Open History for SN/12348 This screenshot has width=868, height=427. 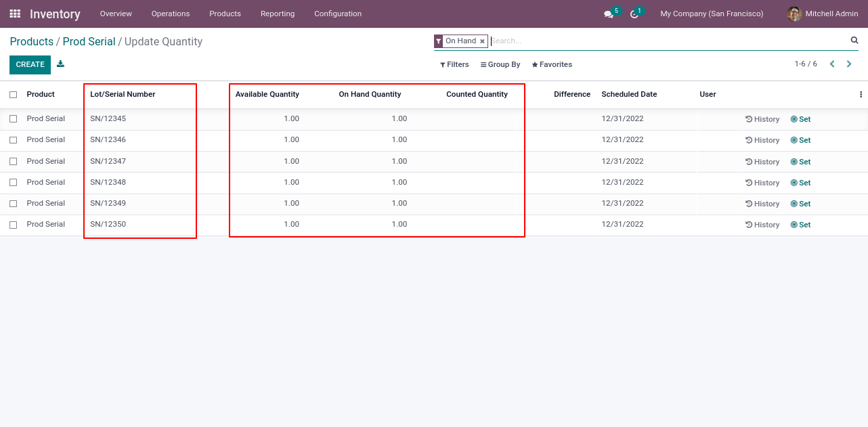pyautogui.click(x=762, y=183)
